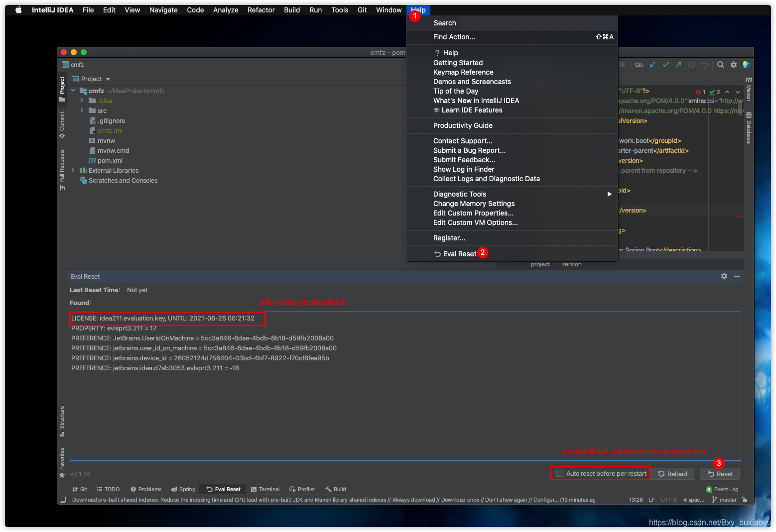Viewport: 776px width, 532px height.
Task: Enable Auto reset before per restart
Action: pos(559,473)
